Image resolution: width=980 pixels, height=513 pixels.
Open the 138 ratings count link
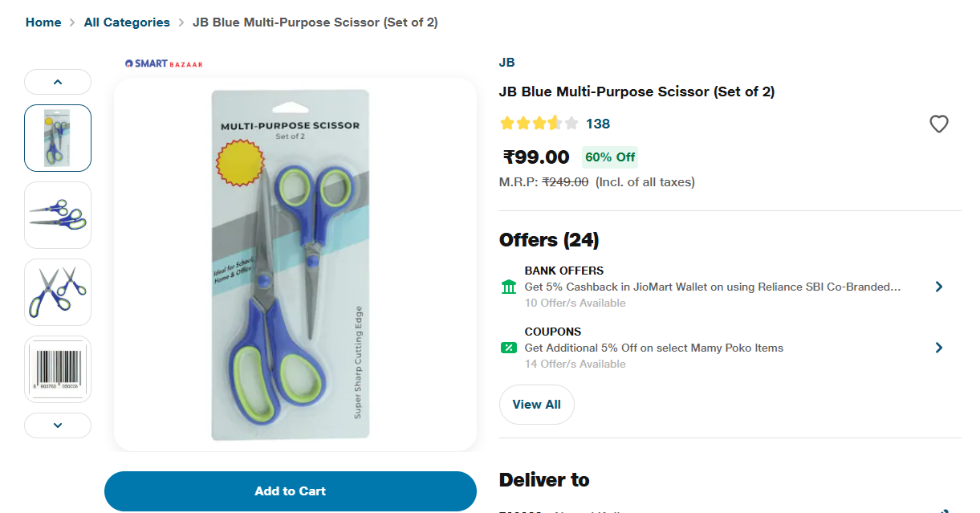pos(598,124)
